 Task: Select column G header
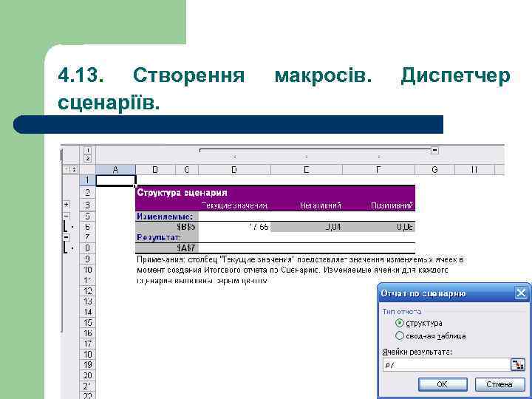[434, 170]
